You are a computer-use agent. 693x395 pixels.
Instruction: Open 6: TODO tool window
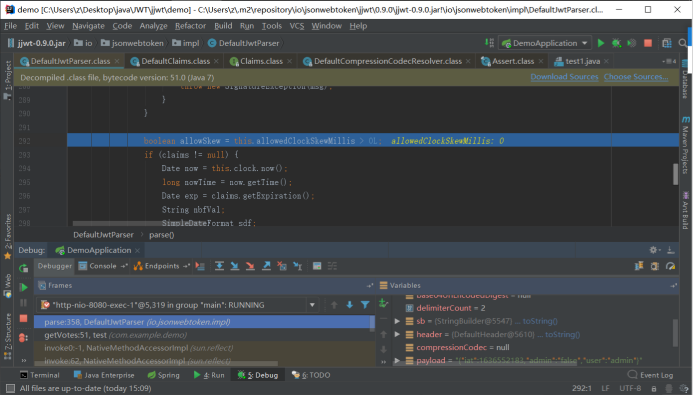point(311,375)
